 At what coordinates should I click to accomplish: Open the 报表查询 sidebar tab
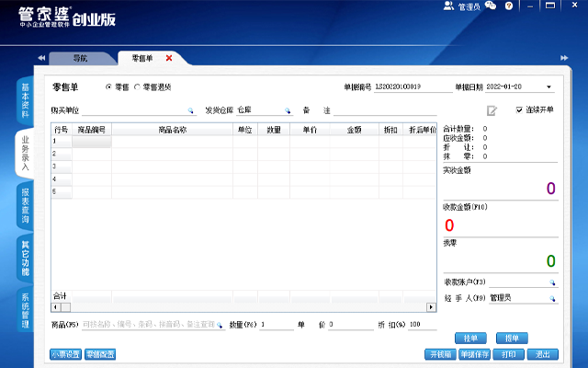24,204
